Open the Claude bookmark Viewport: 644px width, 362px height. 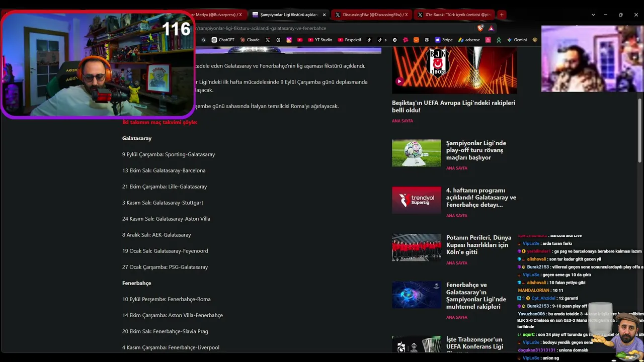point(250,40)
